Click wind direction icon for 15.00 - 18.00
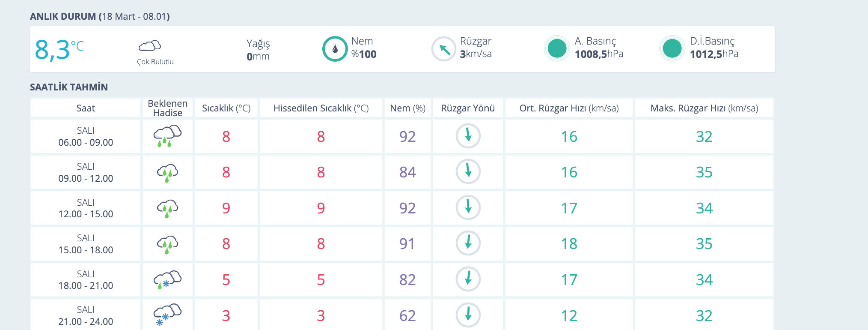 [468, 243]
